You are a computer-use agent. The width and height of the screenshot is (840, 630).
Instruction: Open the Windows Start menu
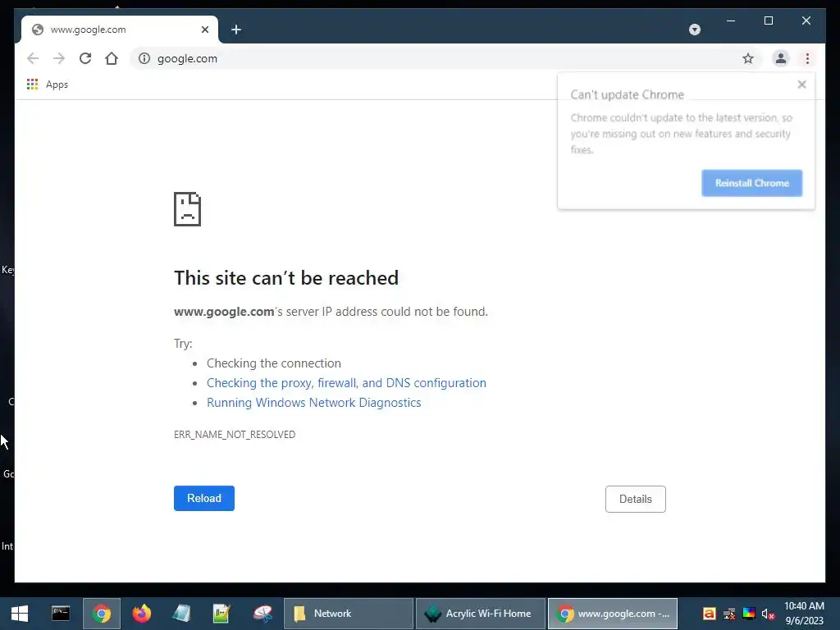[x=20, y=614]
